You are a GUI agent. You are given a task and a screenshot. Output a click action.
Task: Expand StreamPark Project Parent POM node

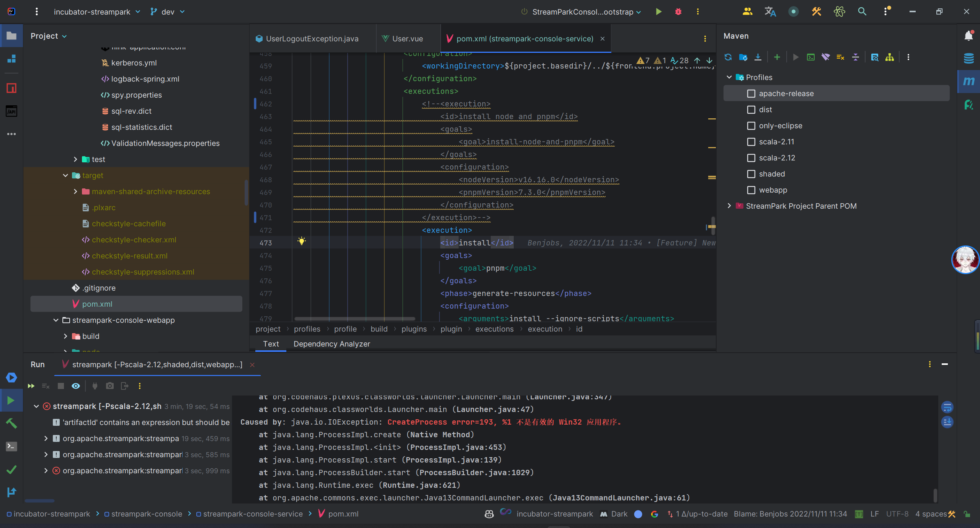[729, 206]
